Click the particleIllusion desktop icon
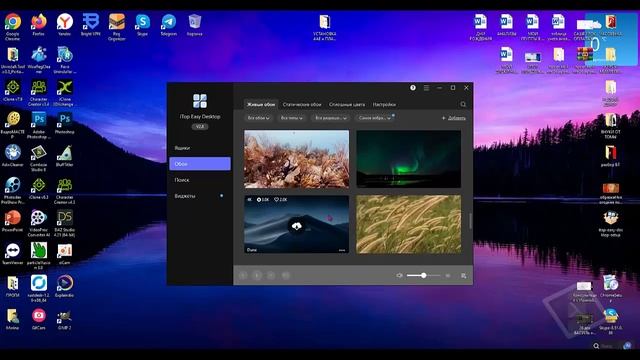640x360 pixels. click(39, 256)
